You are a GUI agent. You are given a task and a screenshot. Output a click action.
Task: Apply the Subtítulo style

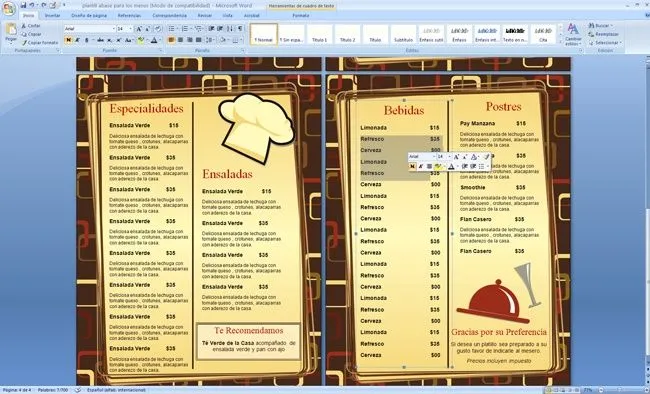[x=403, y=34]
